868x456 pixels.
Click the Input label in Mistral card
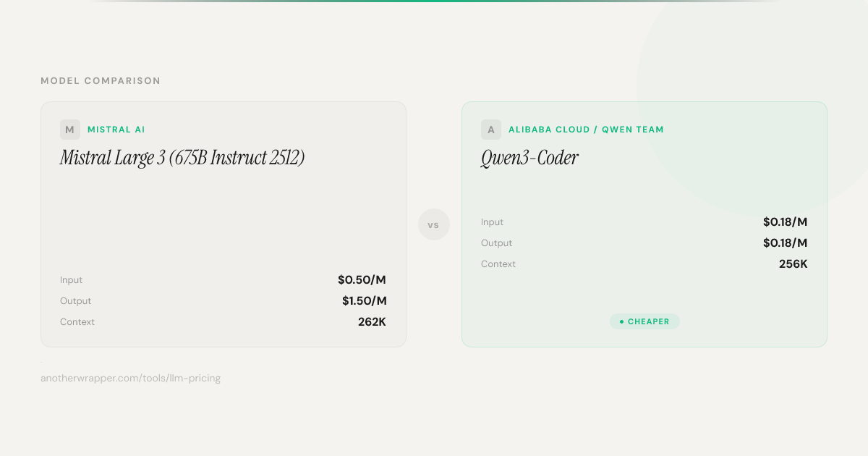pyautogui.click(x=71, y=280)
